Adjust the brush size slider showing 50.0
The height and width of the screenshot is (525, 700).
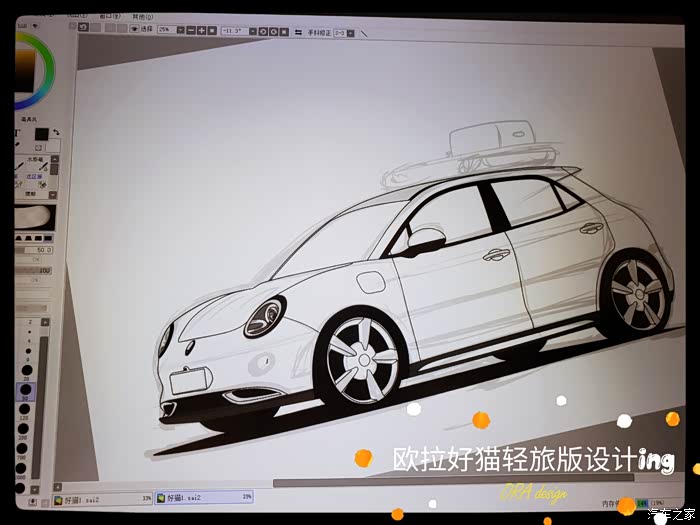[x=34, y=250]
